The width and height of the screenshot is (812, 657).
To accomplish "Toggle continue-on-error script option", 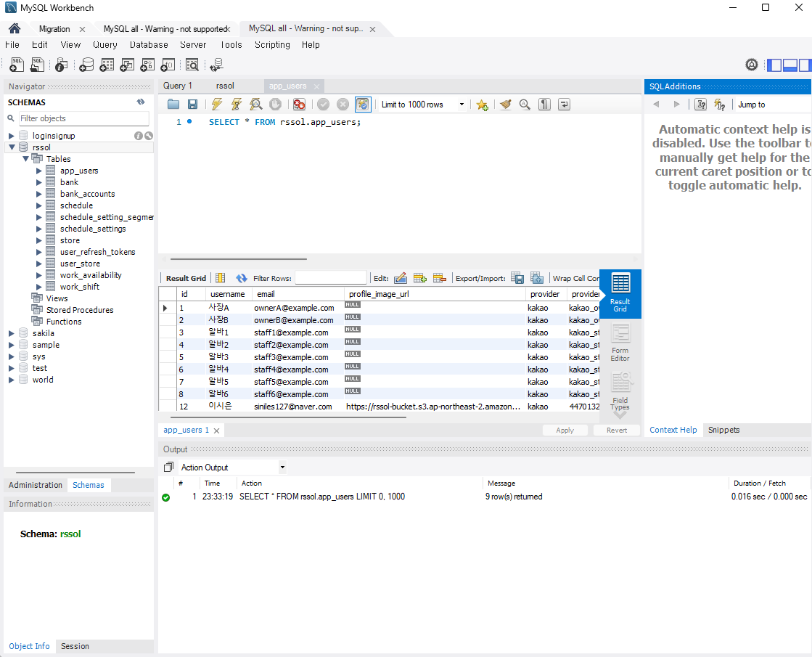I will pyautogui.click(x=299, y=105).
